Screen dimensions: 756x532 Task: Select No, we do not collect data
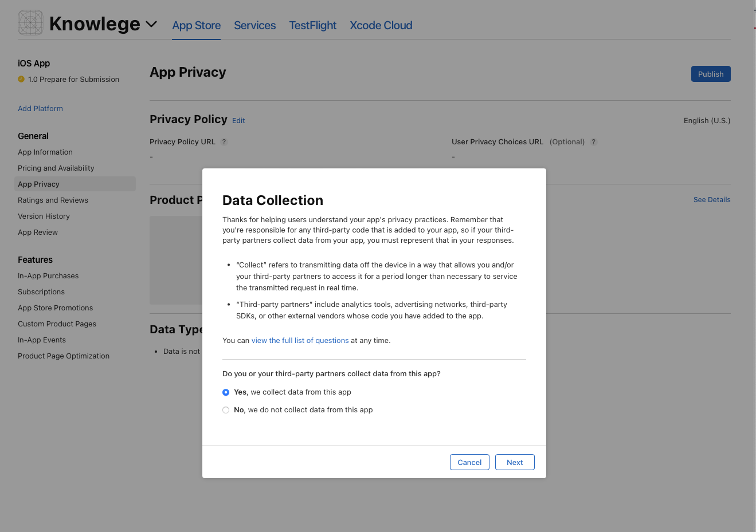(x=226, y=410)
